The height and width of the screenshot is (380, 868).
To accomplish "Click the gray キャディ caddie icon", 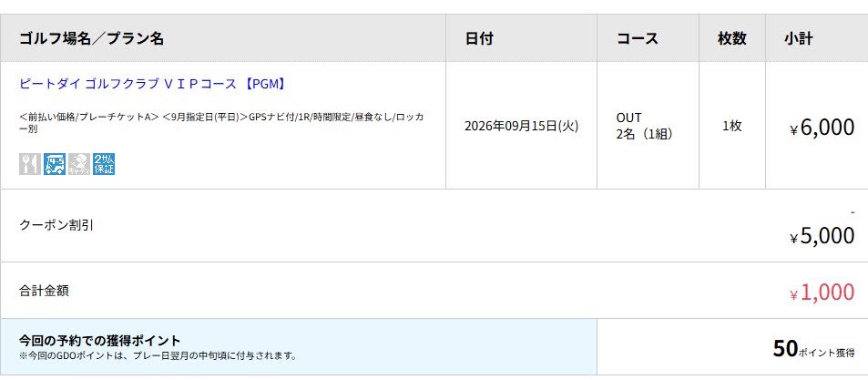I will pyautogui.click(x=79, y=164).
